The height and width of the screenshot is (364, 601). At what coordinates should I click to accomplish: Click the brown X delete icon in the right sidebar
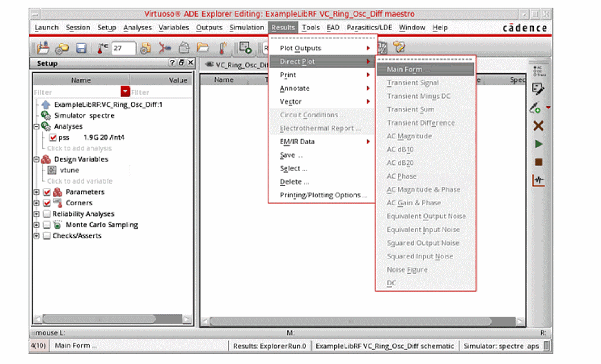point(538,126)
